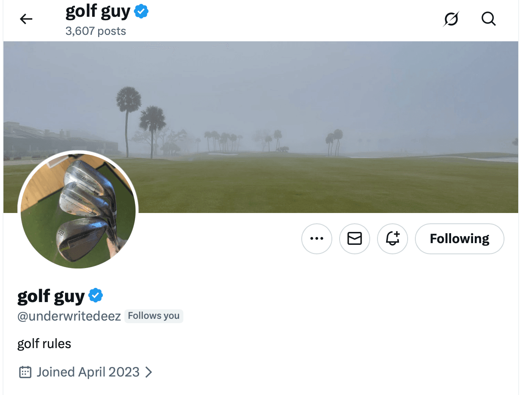This screenshot has height=395, width=532.
Task: Toggle post notifications bell for golf guy
Action: click(x=392, y=238)
